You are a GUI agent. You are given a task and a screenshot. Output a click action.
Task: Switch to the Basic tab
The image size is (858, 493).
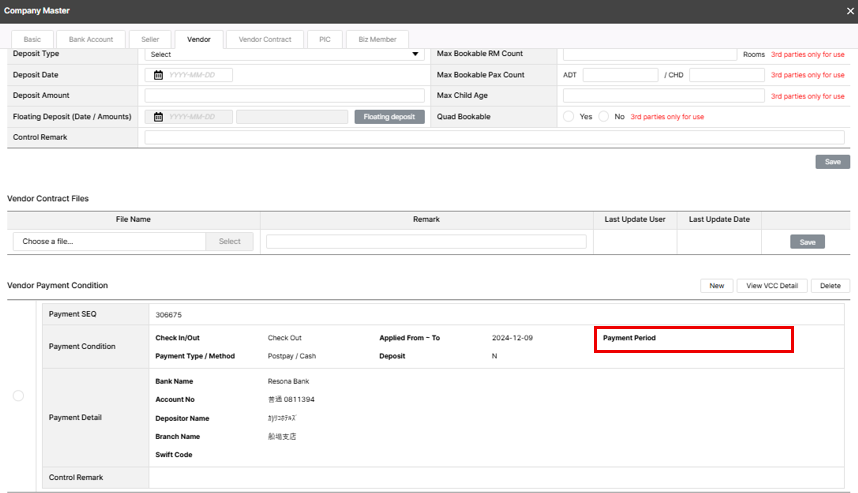tap(32, 39)
